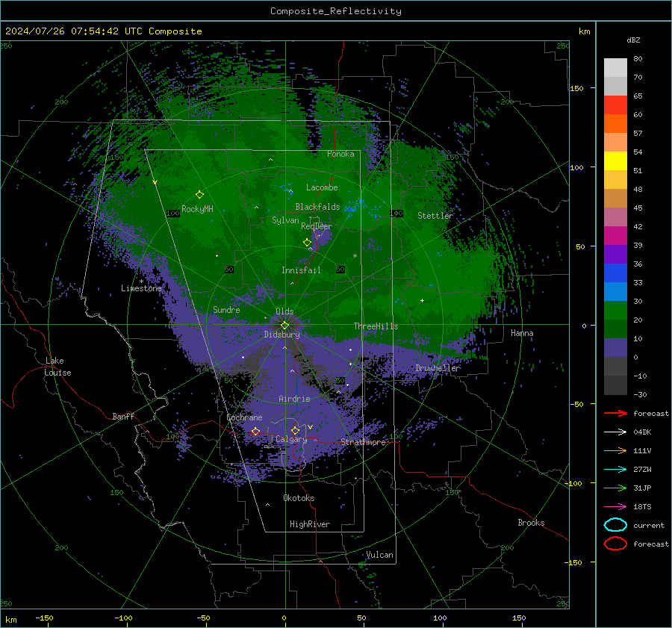Click the Strathmore label

tap(363, 442)
